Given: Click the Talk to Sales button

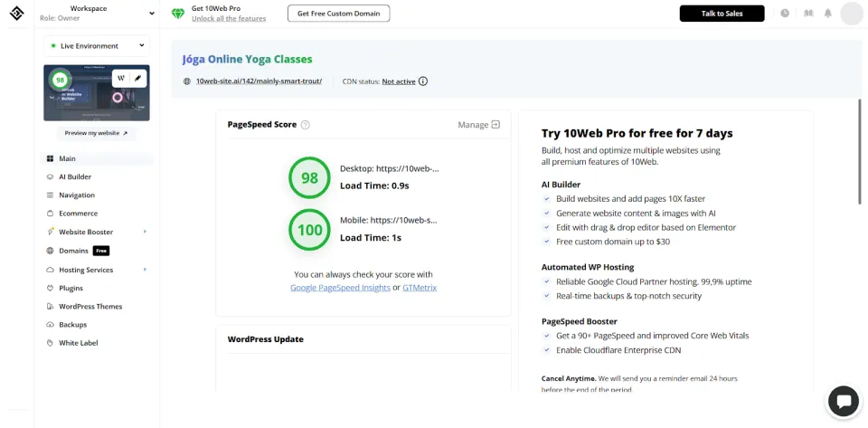Looking at the screenshot, I should click(x=722, y=14).
